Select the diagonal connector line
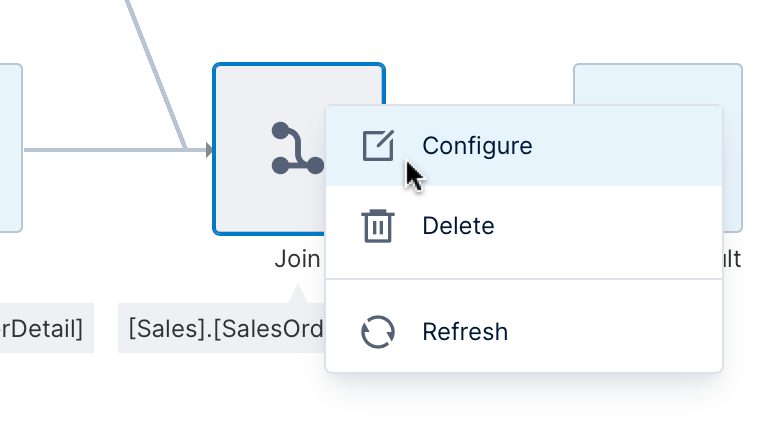This screenshot has height=448, width=784. (x=156, y=74)
